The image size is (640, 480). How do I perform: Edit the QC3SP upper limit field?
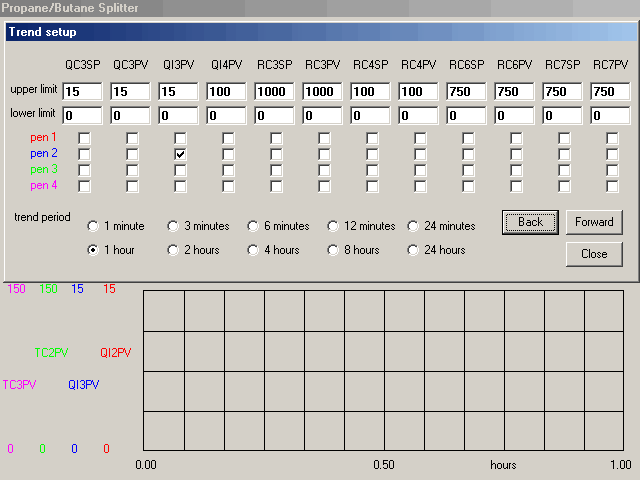pyautogui.click(x=82, y=91)
